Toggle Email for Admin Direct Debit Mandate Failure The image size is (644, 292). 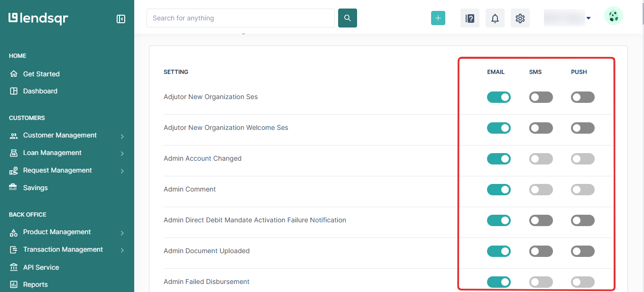click(x=499, y=220)
